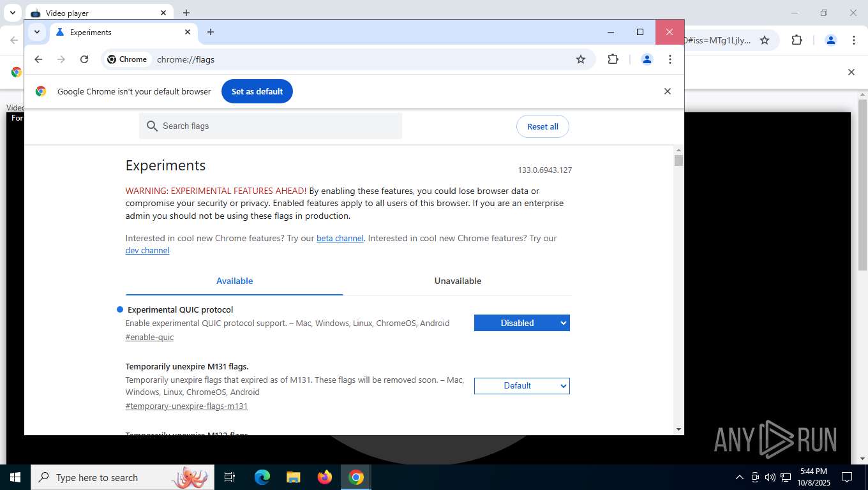868x490 pixels.
Task: Launch Firefox from the taskbar
Action: (325, 477)
